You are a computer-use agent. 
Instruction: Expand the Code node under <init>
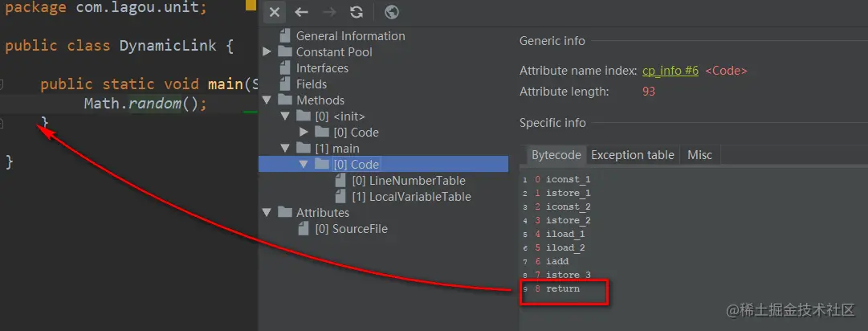pos(304,133)
